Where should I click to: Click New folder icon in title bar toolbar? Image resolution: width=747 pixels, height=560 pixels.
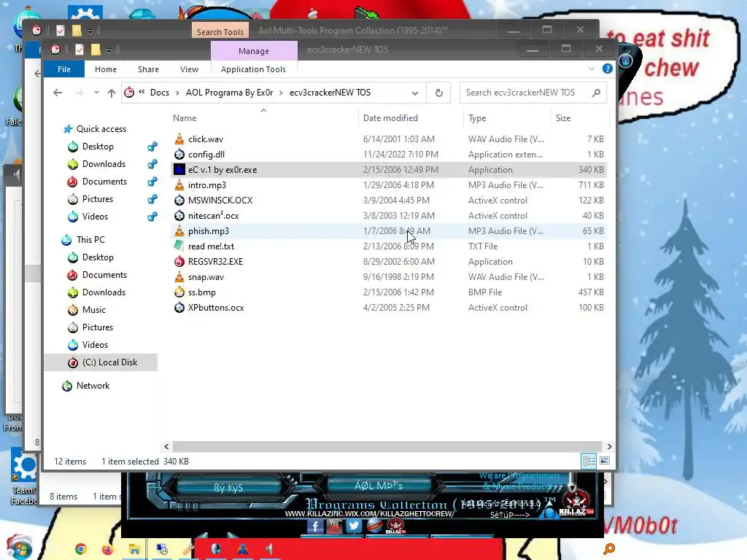pos(96,50)
